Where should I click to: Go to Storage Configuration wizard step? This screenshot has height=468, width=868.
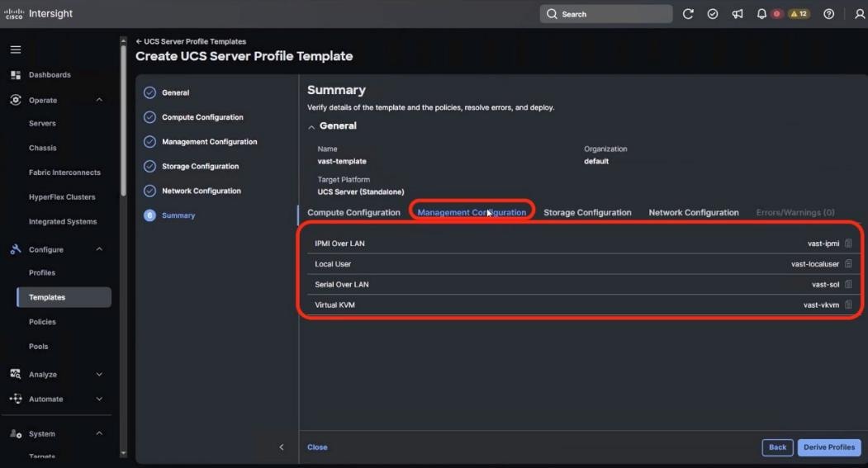[201, 167]
